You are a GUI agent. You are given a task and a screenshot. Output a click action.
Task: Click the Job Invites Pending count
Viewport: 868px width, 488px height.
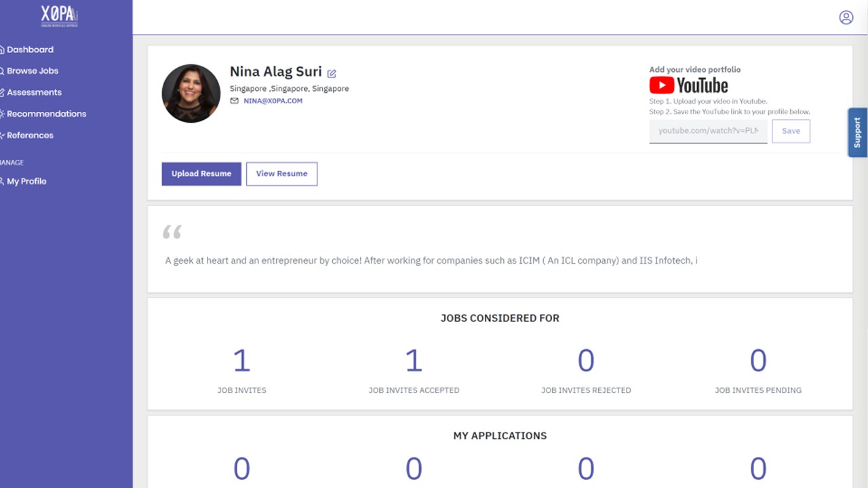point(758,361)
